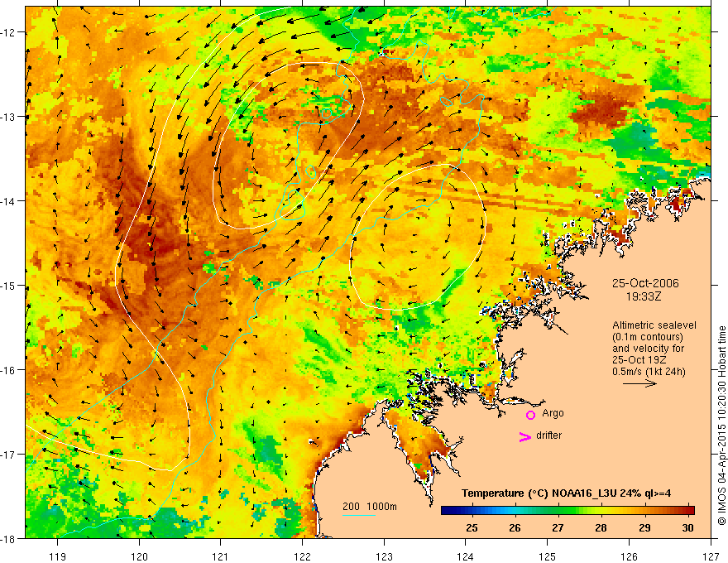Click latitude axis label -18
Viewport: 728px width, 563px height.
[x=8, y=538]
